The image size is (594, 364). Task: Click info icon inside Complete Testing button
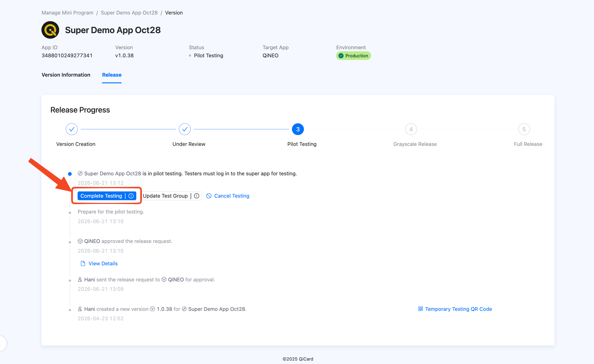(x=131, y=196)
